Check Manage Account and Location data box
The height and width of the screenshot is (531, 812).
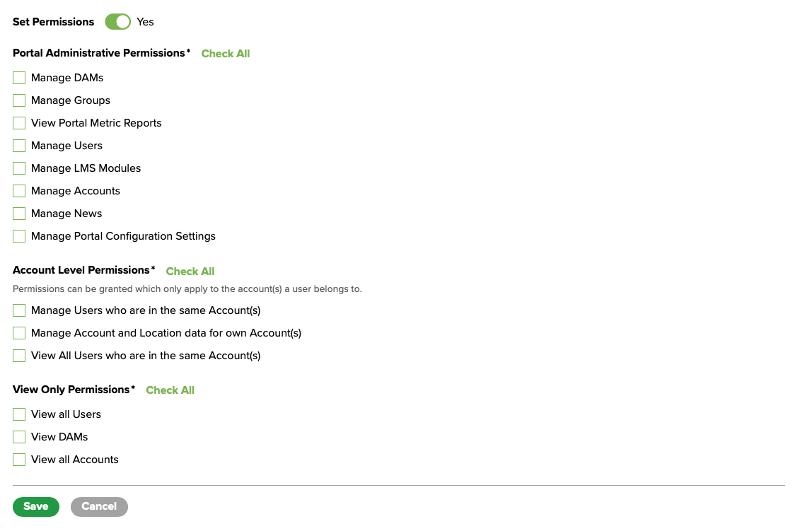[19, 333]
